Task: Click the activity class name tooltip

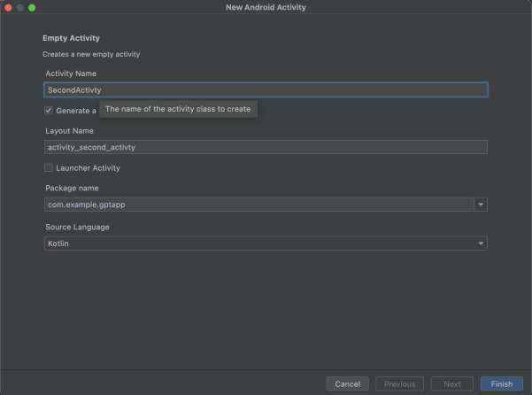Action: click(x=178, y=110)
